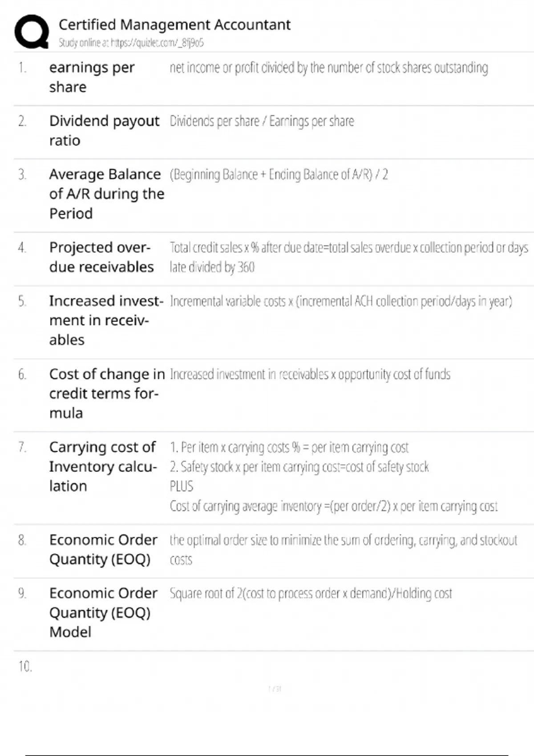Viewport: 534px width, 756px height.
Task: Click the page number indicator at bottom
Action: click(275, 689)
